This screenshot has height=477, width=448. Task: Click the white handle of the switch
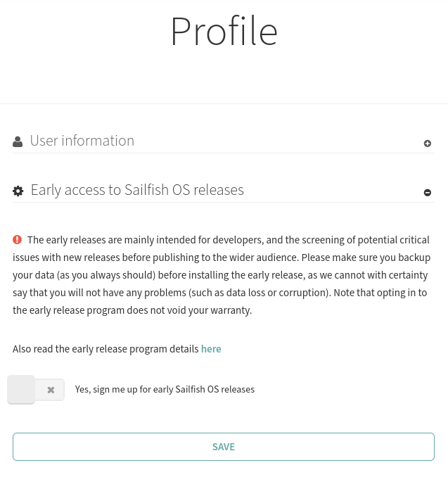coord(21,390)
